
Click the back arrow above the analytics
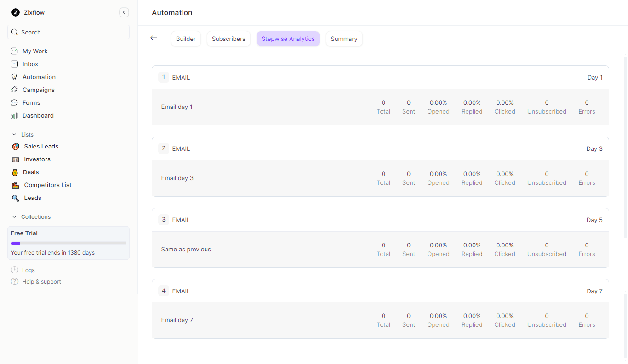coord(154,38)
